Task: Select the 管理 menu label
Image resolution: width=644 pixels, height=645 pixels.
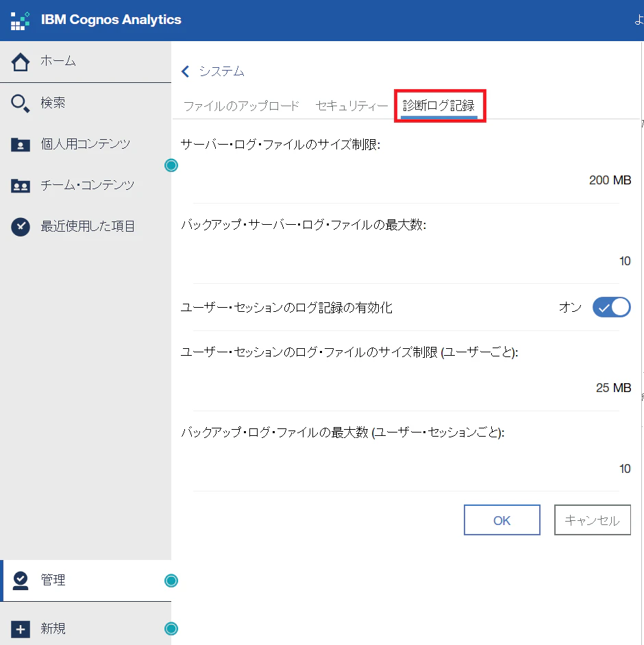Action: click(x=53, y=580)
